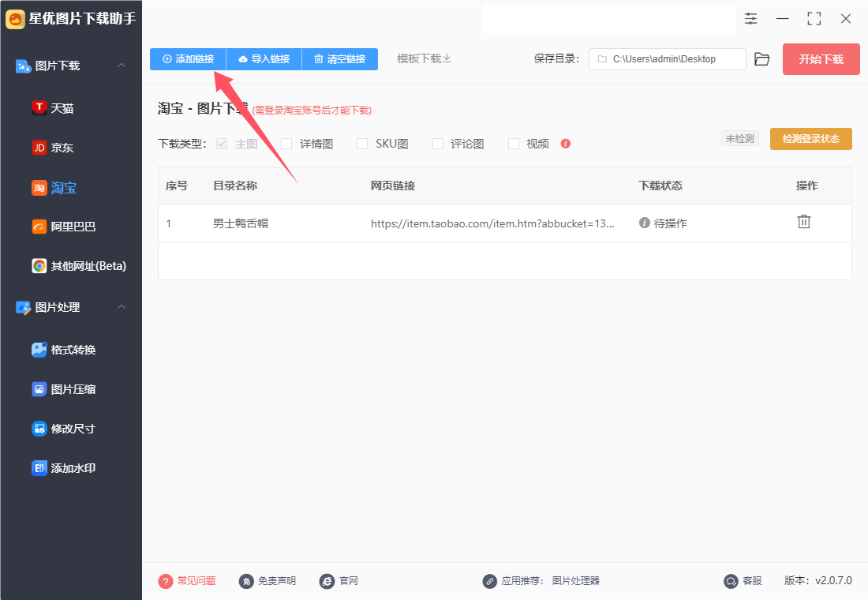Screen dimensions: 868x600
Task: Click the 星优图片下载助手 app logo
Action: (x=15, y=19)
